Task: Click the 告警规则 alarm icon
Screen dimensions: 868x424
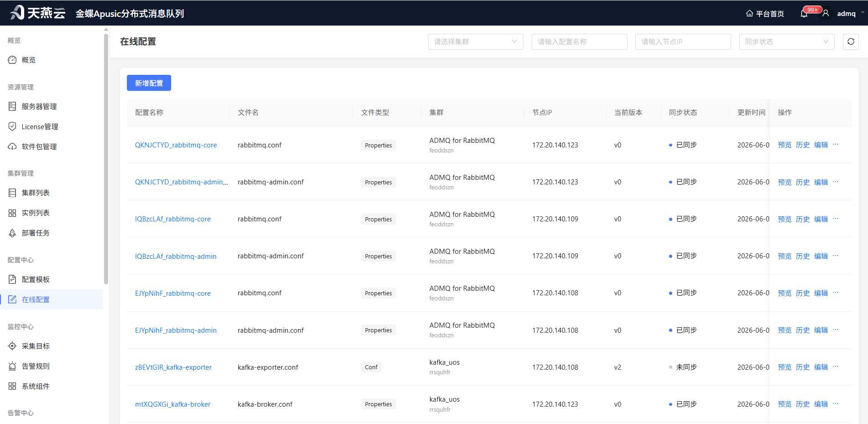Action: [12, 366]
